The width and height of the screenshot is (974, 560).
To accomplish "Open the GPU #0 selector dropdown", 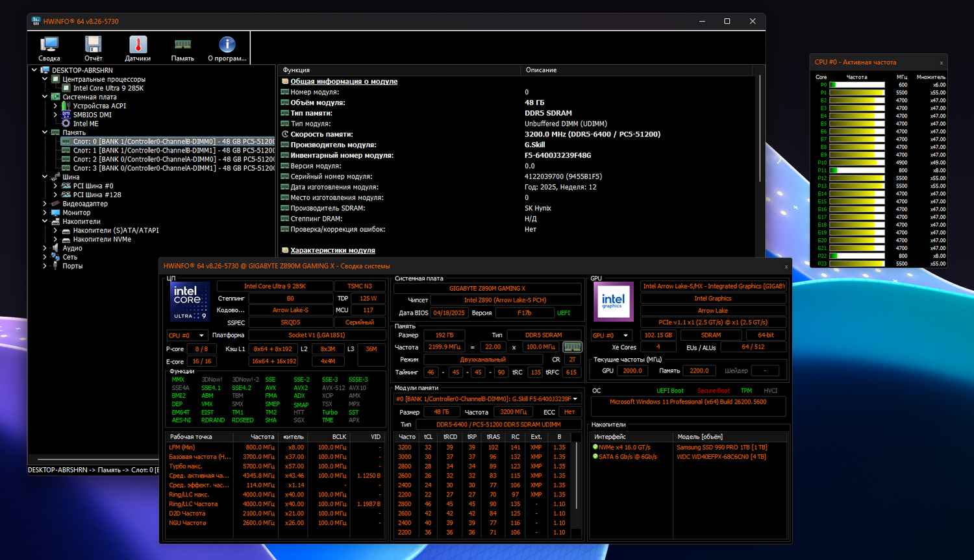I will click(x=610, y=335).
